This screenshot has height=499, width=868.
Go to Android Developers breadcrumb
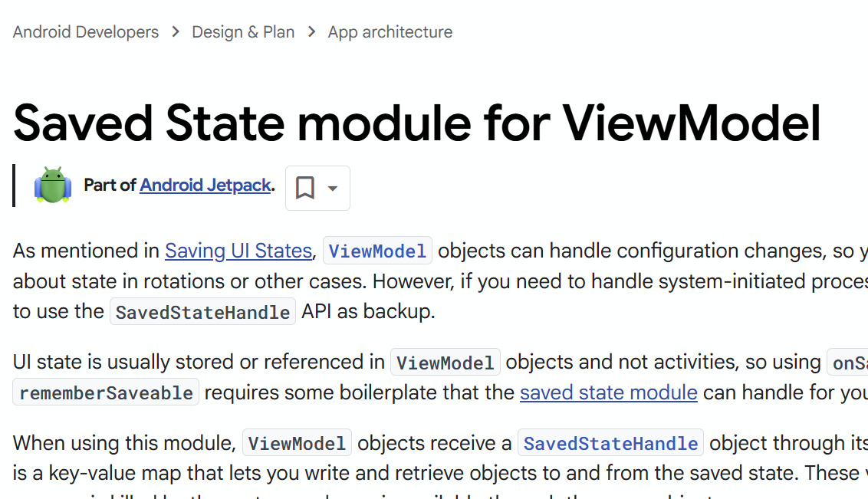86,32
